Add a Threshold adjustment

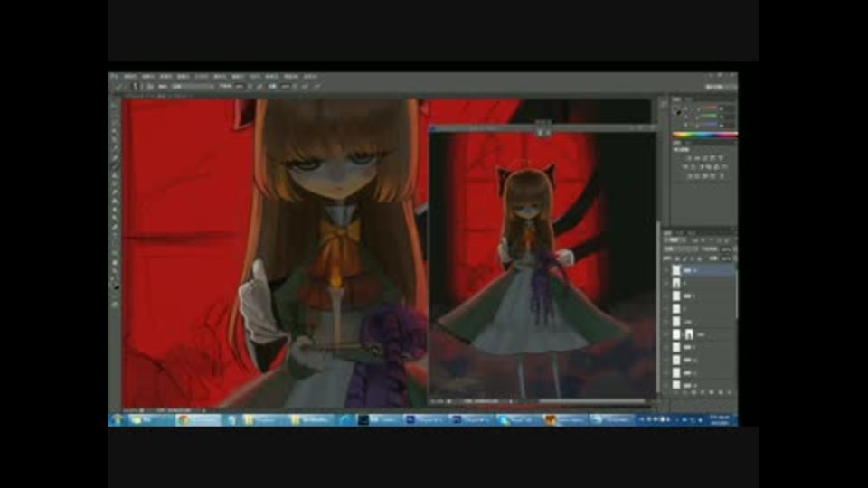tap(704, 176)
